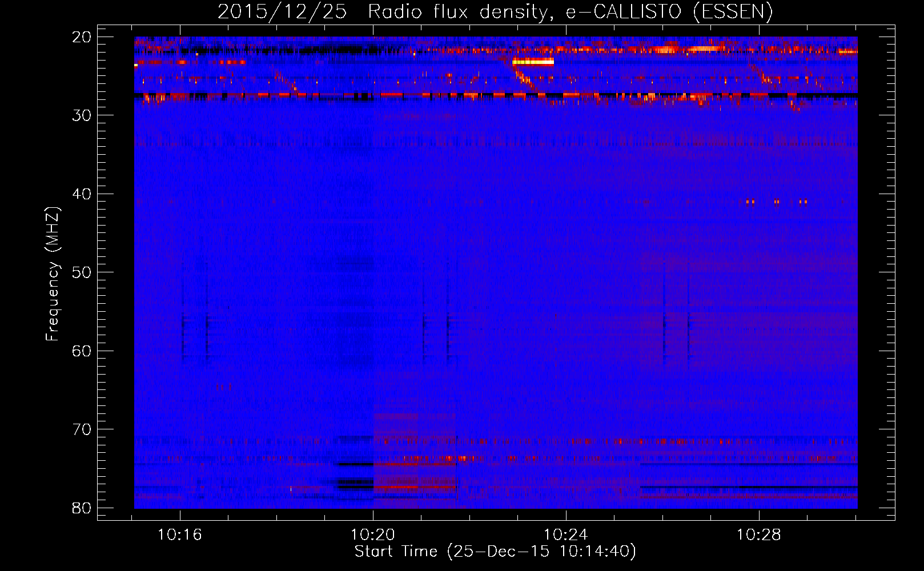The width and height of the screenshot is (924, 571).
Task: Click the 50 frequency tick label
Action: click(x=82, y=272)
